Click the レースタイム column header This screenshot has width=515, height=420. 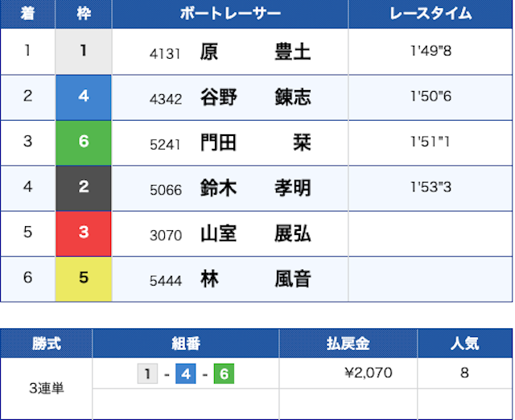pos(431,14)
